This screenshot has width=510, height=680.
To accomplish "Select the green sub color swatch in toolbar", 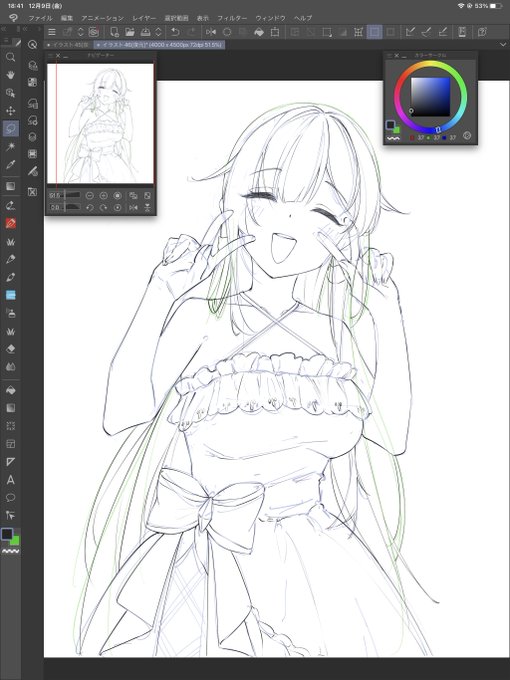I will click(x=15, y=540).
